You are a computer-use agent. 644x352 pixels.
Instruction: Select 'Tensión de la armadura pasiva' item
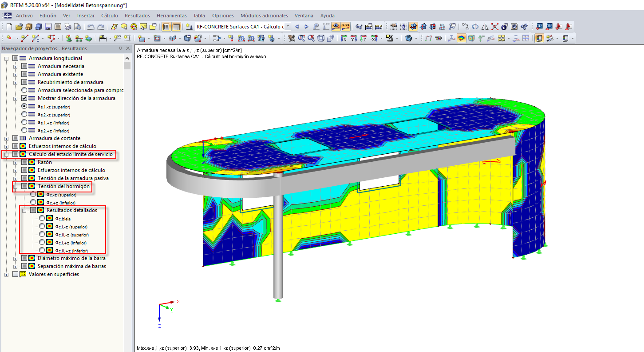click(73, 178)
